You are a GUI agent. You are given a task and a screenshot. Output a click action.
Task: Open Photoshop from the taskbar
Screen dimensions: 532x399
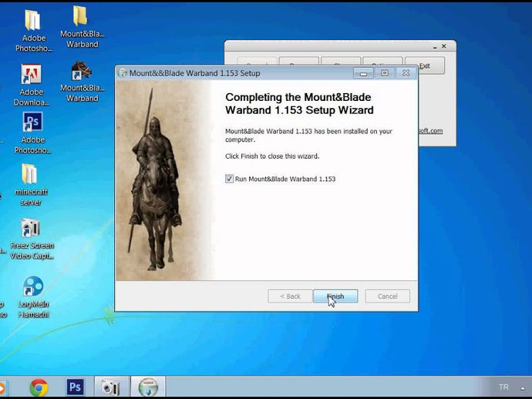(75, 387)
